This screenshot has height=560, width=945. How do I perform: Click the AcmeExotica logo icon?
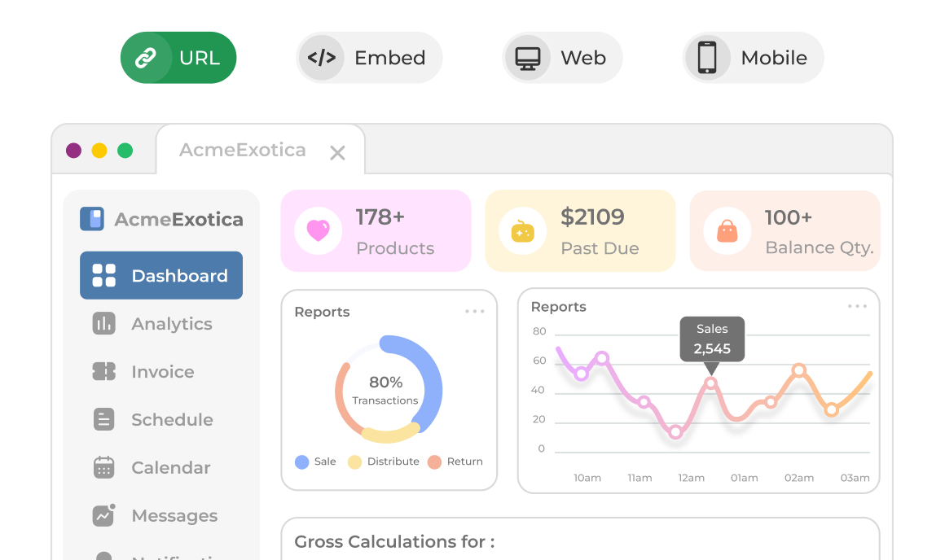click(92, 219)
